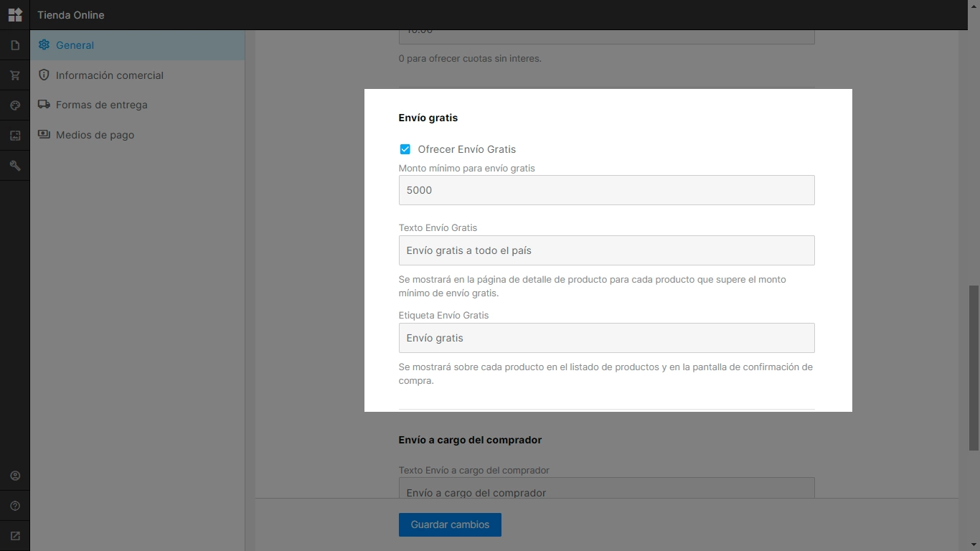The height and width of the screenshot is (551, 980).
Task: Click help text about listado de productos
Action: pyautogui.click(x=606, y=374)
